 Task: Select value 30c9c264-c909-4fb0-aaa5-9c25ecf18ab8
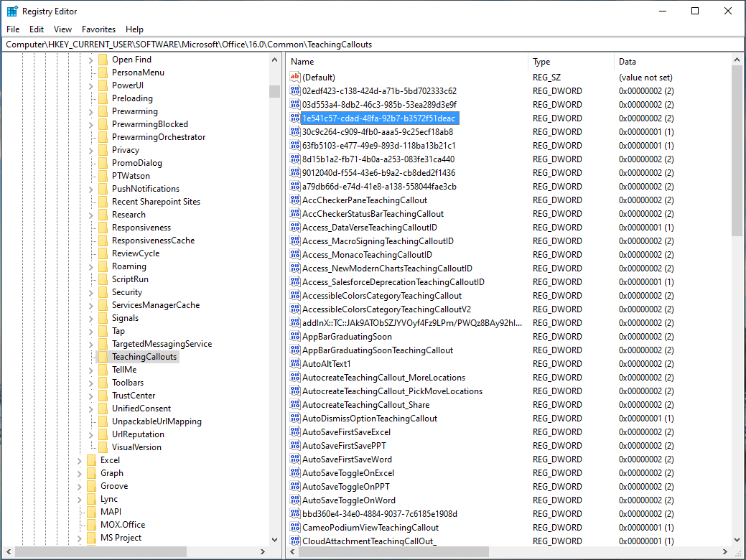[x=378, y=132]
